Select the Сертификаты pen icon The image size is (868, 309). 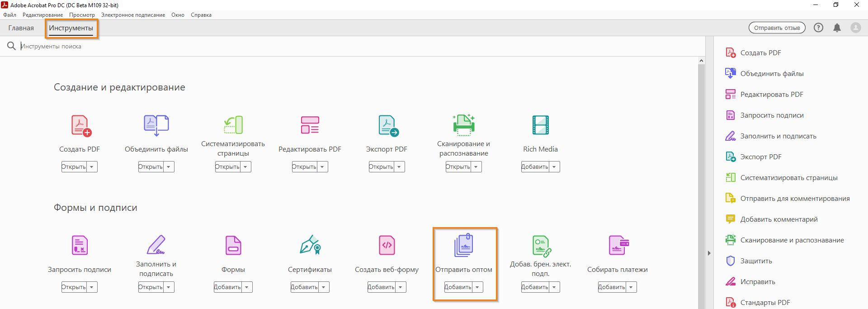pyautogui.click(x=310, y=245)
